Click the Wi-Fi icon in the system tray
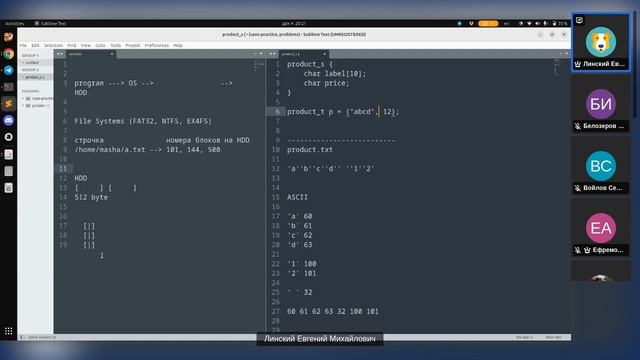 (529, 24)
